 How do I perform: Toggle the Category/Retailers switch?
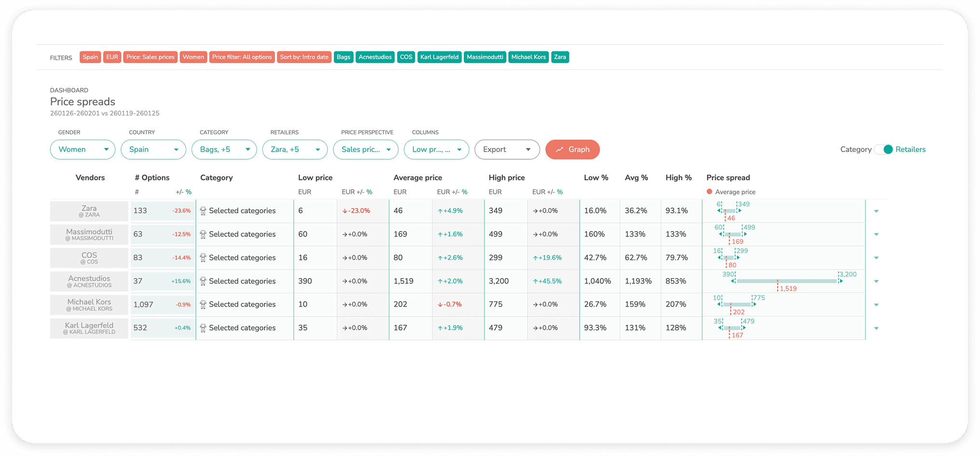click(x=884, y=150)
